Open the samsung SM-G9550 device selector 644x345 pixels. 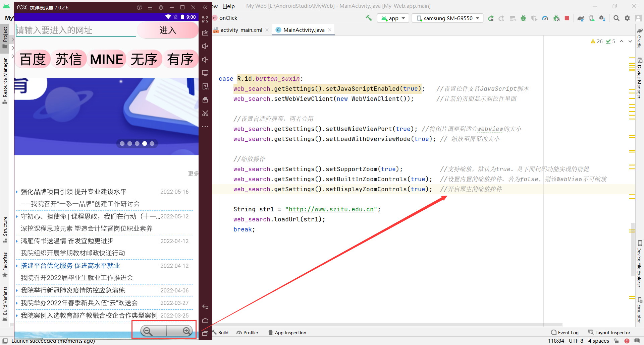(x=447, y=18)
